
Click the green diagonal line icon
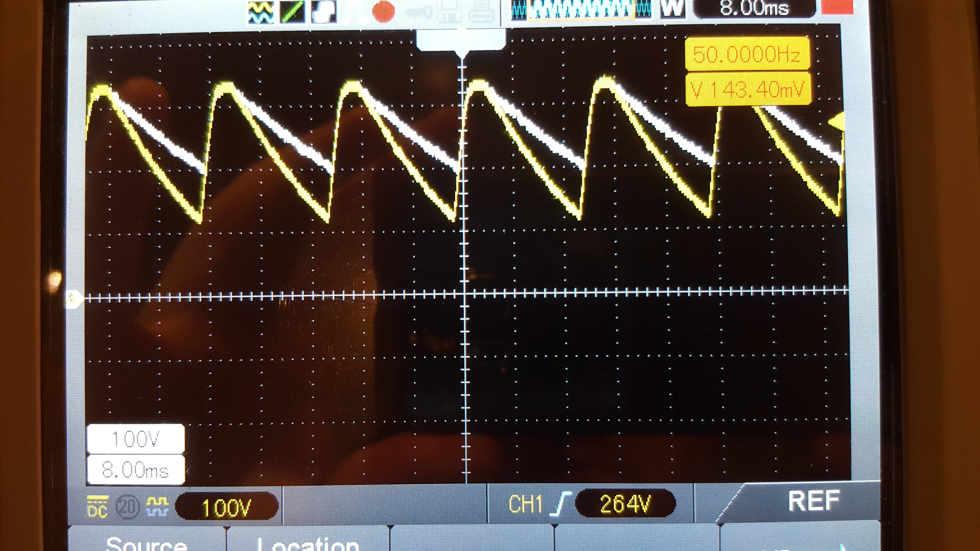point(292,11)
